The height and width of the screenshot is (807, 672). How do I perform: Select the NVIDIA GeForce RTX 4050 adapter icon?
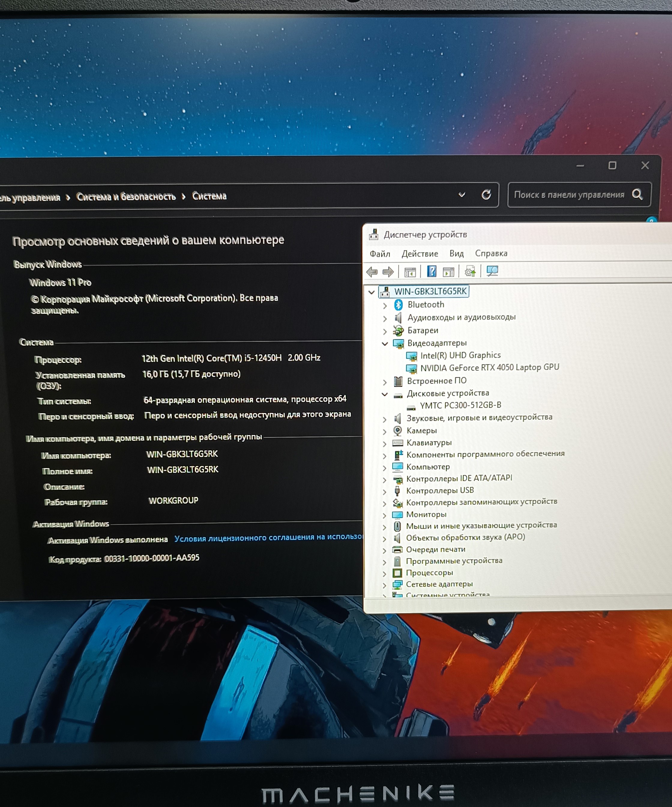tap(411, 369)
